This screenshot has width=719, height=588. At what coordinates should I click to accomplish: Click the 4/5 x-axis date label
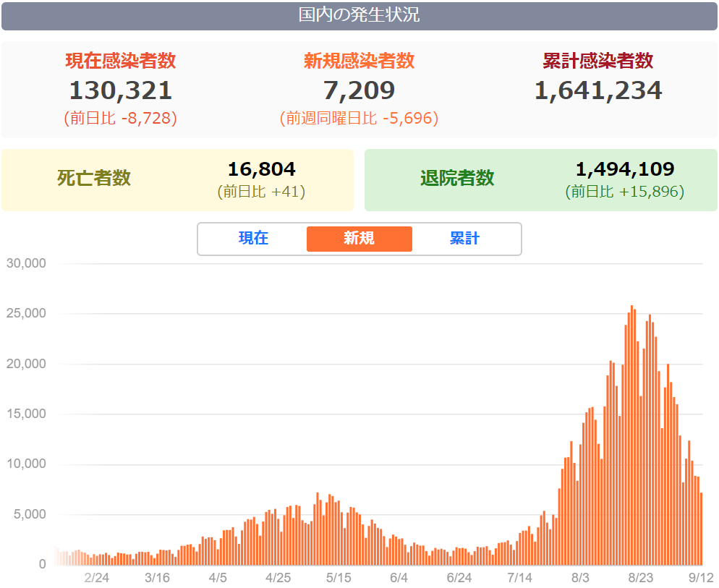(x=218, y=577)
